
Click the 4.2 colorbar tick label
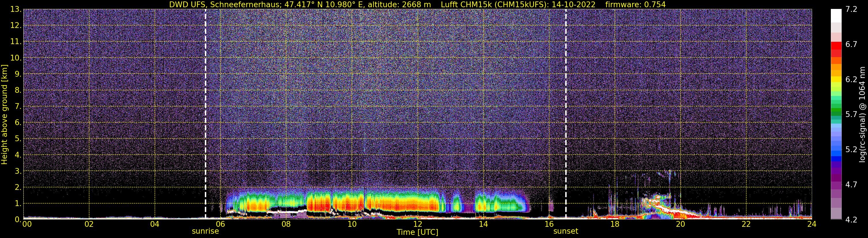[x=851, y=220]
